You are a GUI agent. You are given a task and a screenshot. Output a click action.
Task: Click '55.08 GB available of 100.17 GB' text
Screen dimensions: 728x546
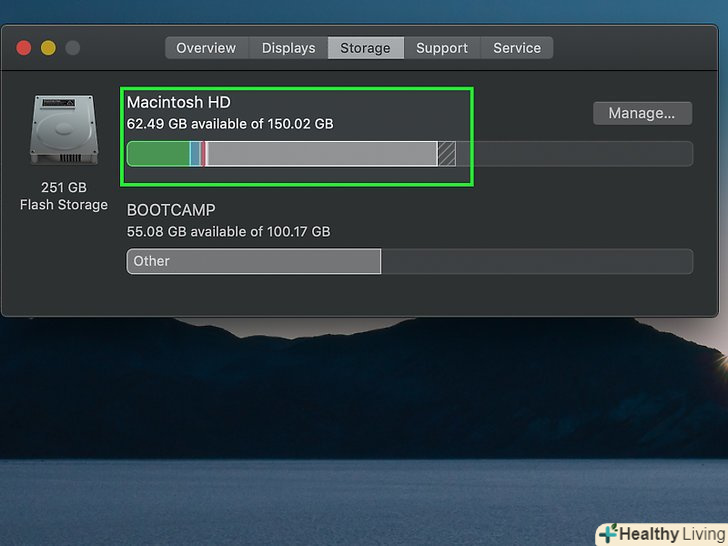point(228,232)
